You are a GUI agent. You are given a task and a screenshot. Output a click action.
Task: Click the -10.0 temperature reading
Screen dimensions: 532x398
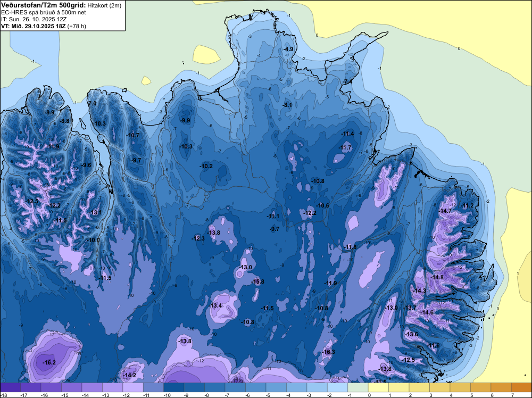click(94, 240)
